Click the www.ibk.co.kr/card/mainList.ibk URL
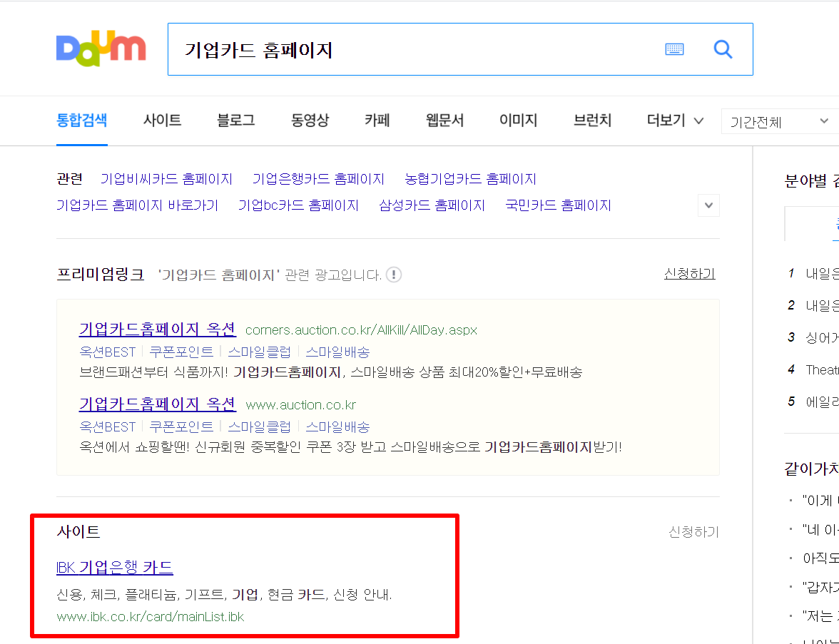The height and width of the screenshot is (644, 839). [x=151, y=617]
